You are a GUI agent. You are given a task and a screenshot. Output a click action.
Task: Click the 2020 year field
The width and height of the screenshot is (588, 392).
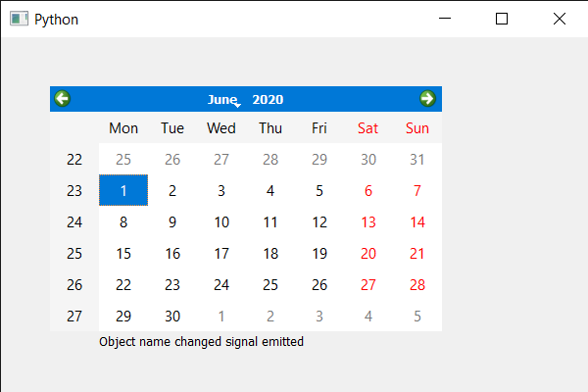click(x=268, y=99)
